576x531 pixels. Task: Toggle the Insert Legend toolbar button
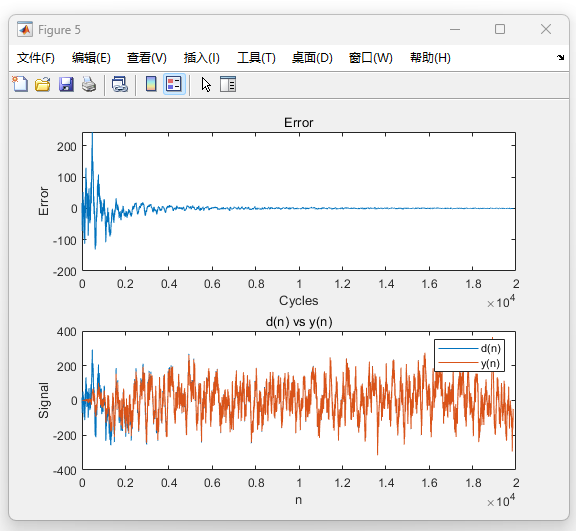[x=174, y=84]
